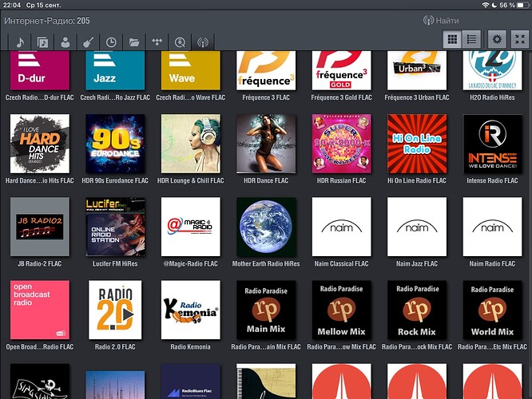
Task: Open Hard Dance Hits station artwork
Action: (40, 144)
